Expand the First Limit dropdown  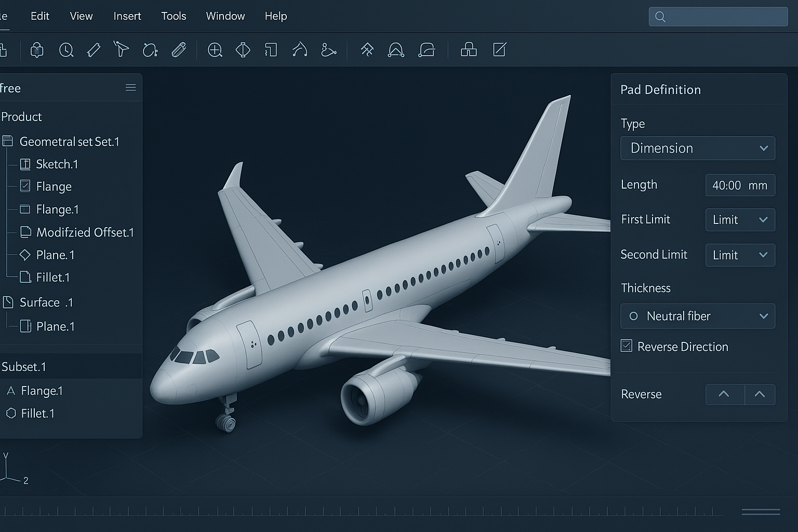point(740,220)
